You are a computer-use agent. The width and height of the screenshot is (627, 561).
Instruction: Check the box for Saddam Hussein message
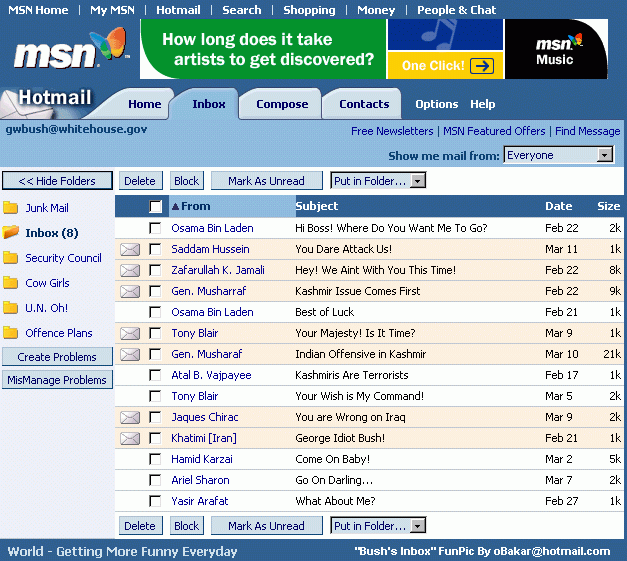tap(155, 249)
